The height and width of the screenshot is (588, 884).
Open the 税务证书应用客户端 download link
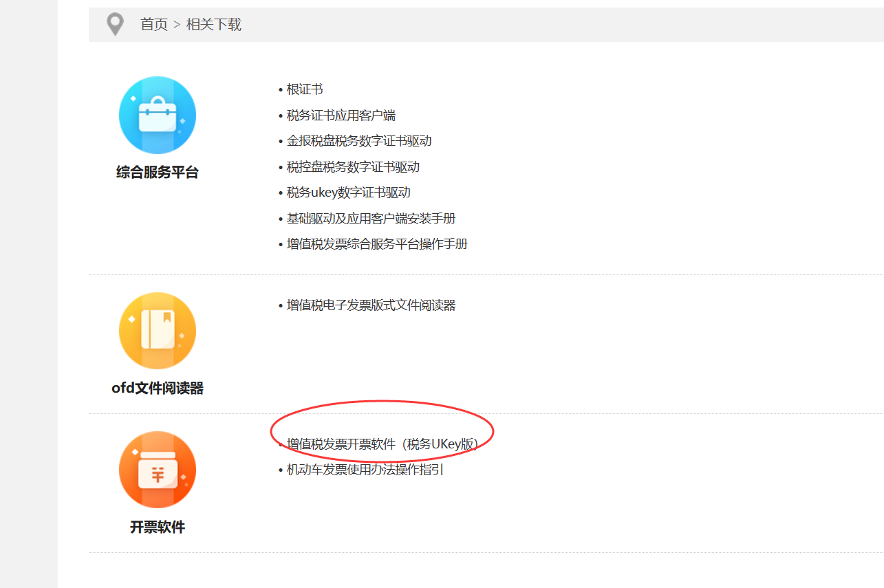pyautogui.click(x=341, y=116)
